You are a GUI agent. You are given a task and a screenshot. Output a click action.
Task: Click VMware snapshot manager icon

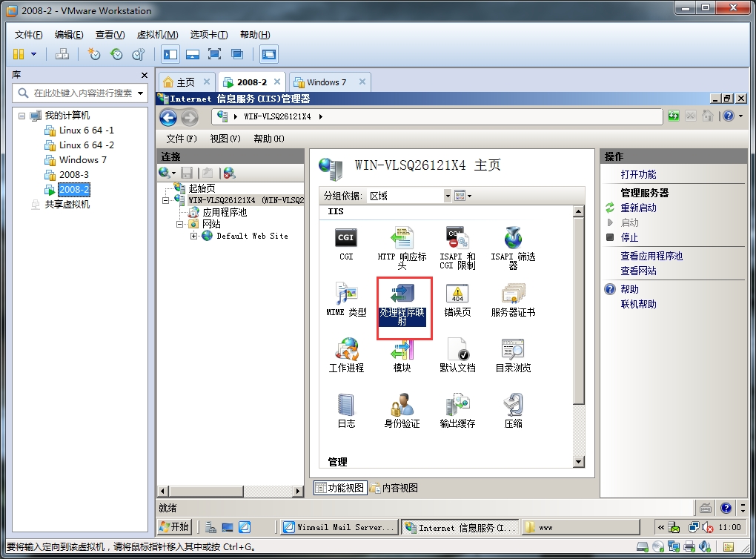139,54
